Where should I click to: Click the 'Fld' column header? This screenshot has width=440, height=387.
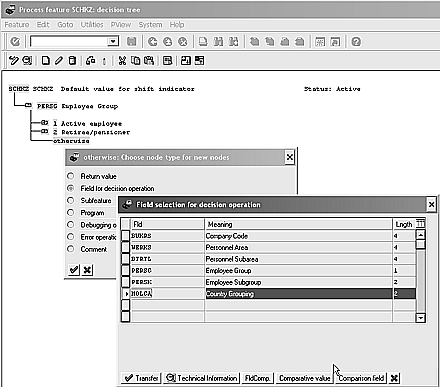pyautogui.click(x=167, y=224)
